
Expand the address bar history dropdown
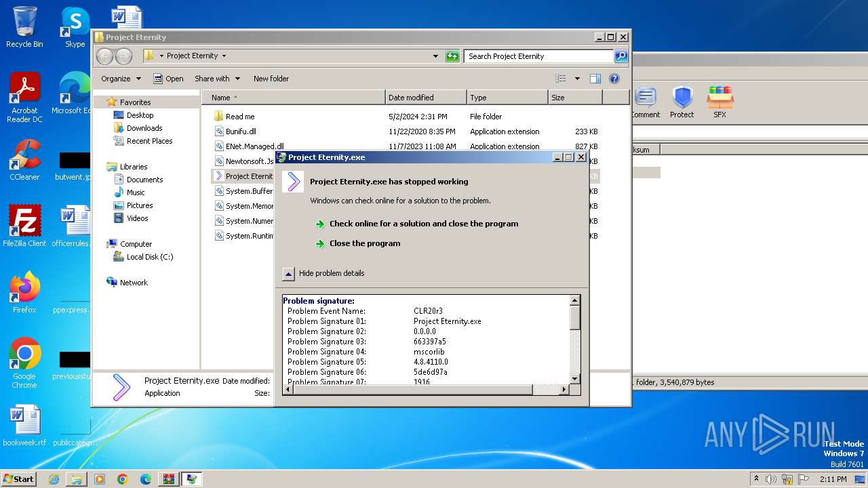[435, 56]
